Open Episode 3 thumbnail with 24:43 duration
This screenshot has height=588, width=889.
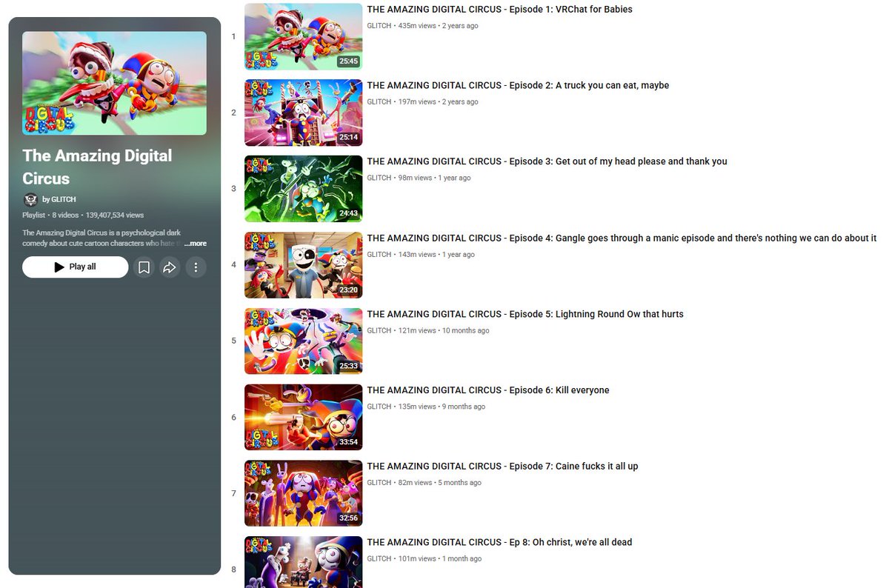click(304, 189)
